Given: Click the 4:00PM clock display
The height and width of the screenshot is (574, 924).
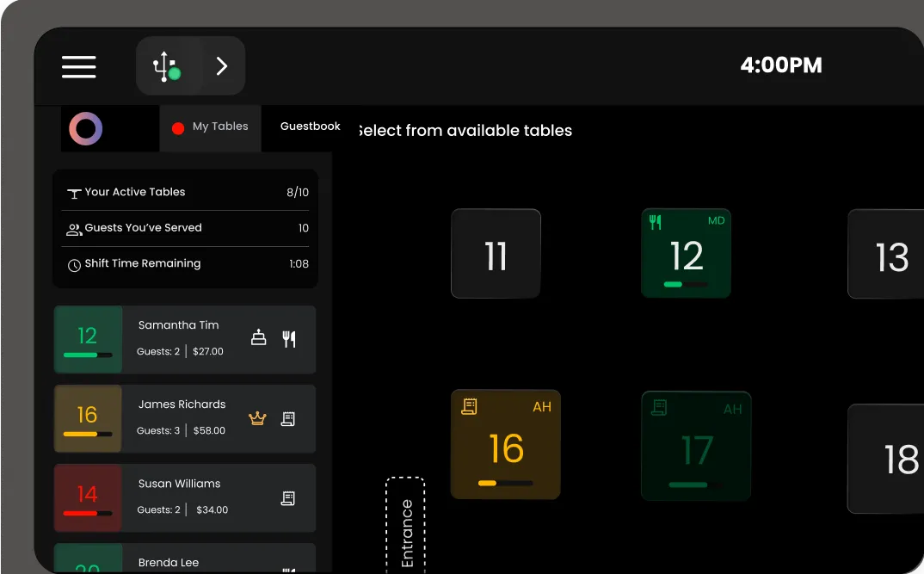Looking at the screenshot, I should click(x=781, y=65).
